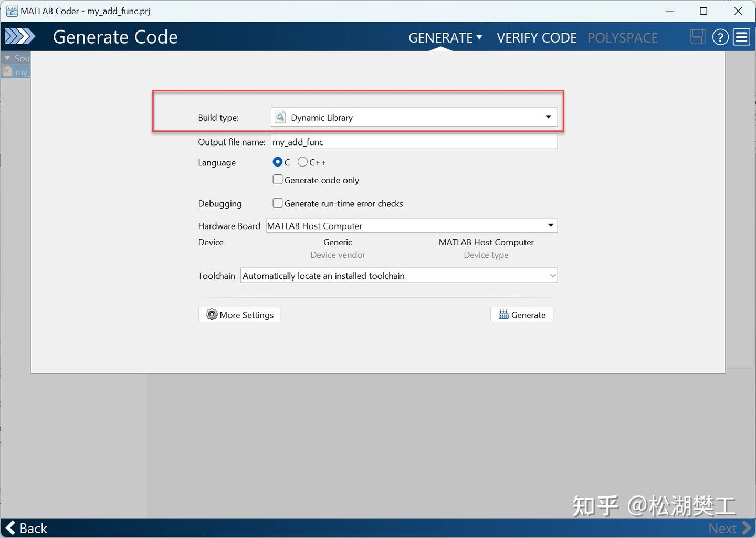Open the hamburger menu icon
This screenshot has width=756, height=538.
click(742, 37)
